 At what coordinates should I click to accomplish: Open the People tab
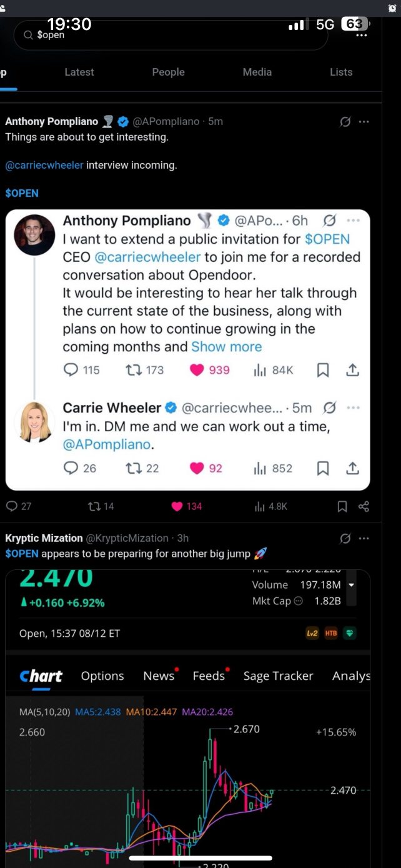[x=169, y=72]
